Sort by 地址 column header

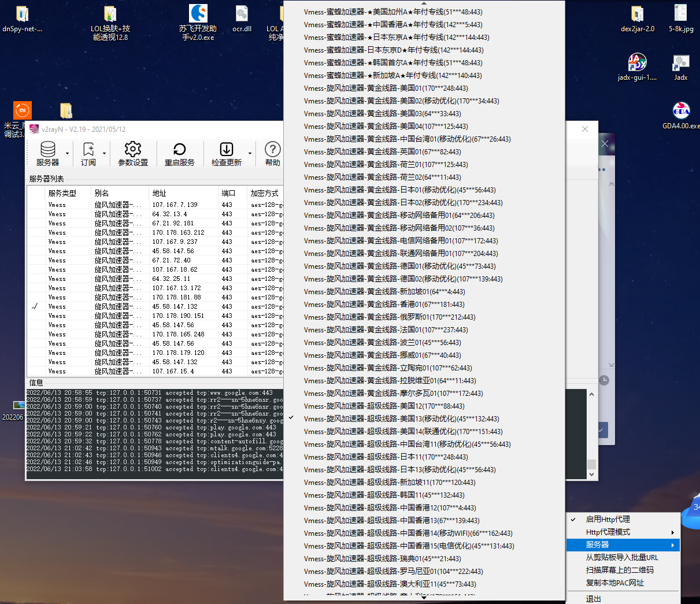pyautogui.click(x=184, y=193)
